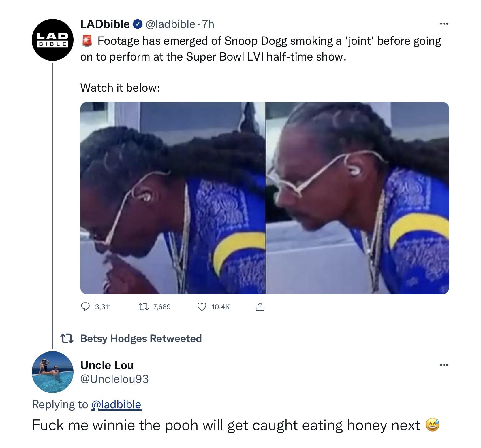481x448 pixels.
Task: Open the three-dot menu on Uncle Lou's reply
Action: click(444, 365)
